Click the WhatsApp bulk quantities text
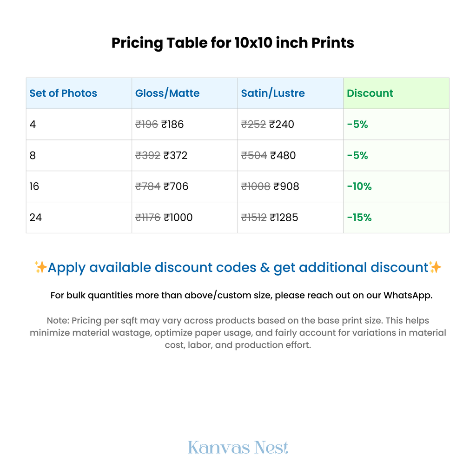 click(241, 295)
